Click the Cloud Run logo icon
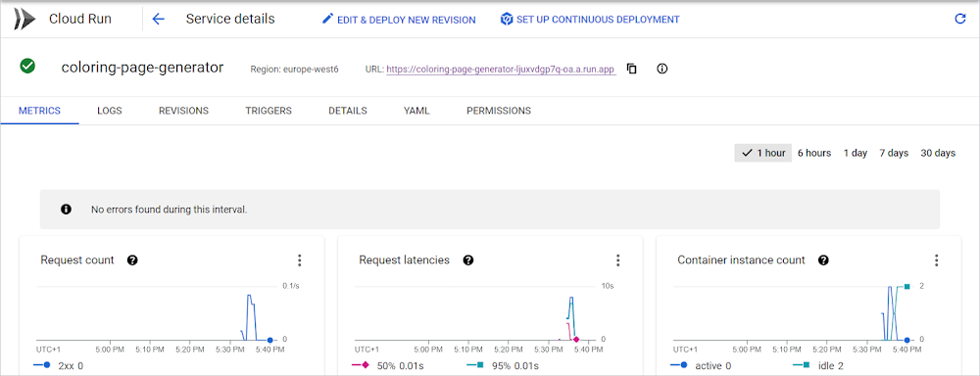The width and height of the screenshot is (980, 376). point(25,20)
